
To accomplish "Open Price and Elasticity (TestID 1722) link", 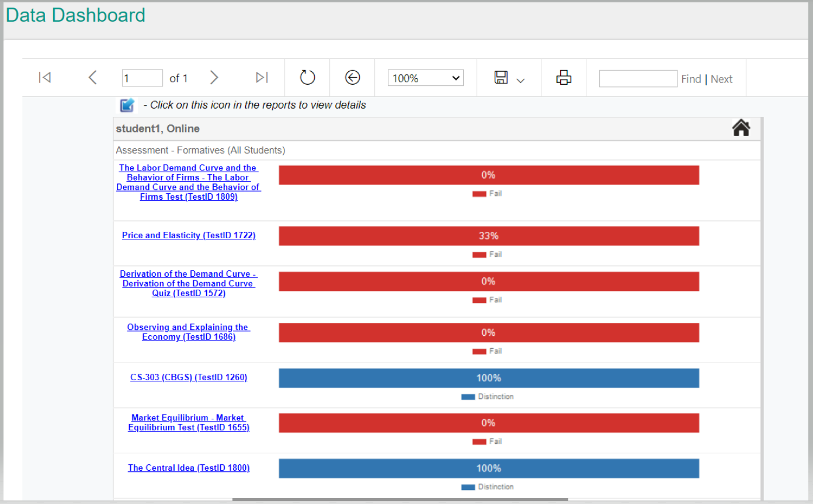I will click(x=189, y=235).
